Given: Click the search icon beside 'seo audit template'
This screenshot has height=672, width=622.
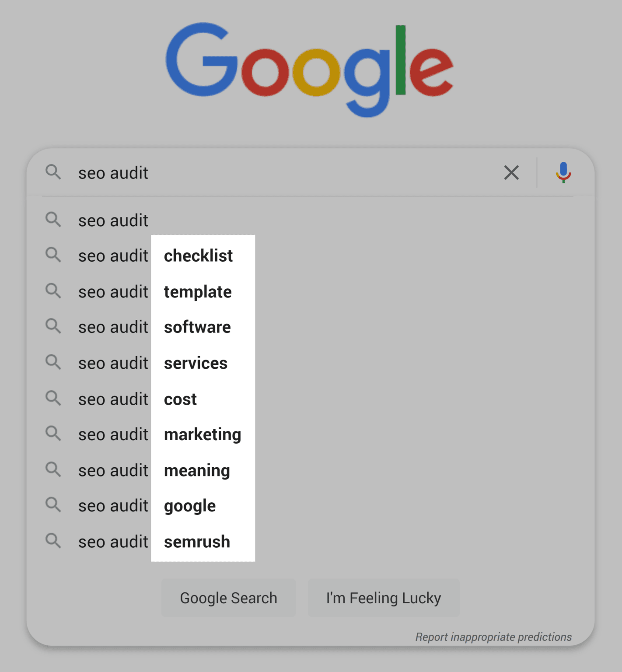Looking at the screenshot, I should coord(53,291).
